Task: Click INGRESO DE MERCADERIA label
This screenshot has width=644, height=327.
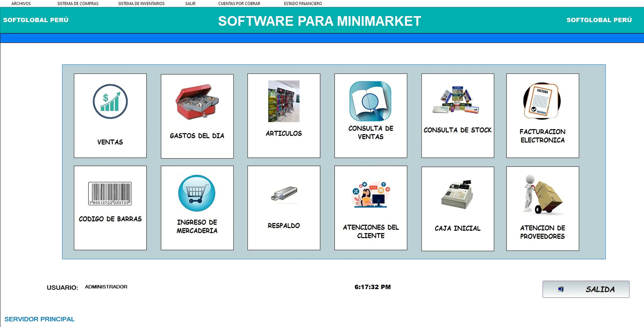Action: pyautogui.click(x=197, y=226)
